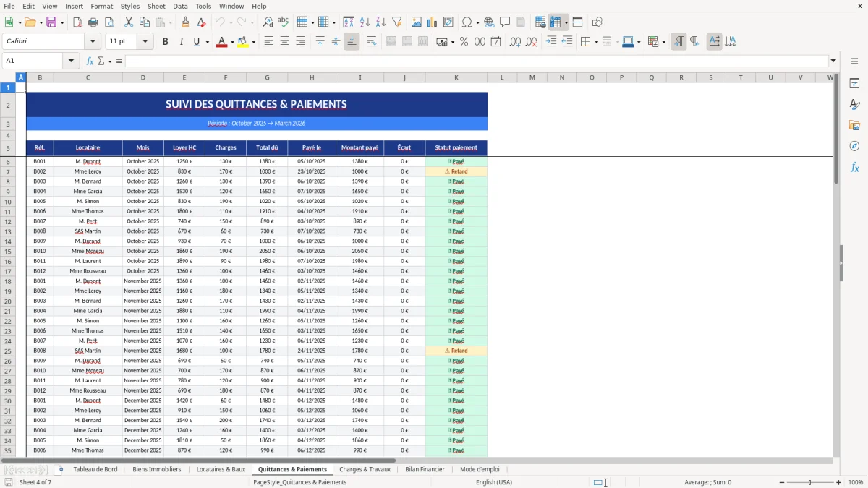This screenshot has width=868, height=488.
Task: Insert an image
Action: click(x=417, y=21)
